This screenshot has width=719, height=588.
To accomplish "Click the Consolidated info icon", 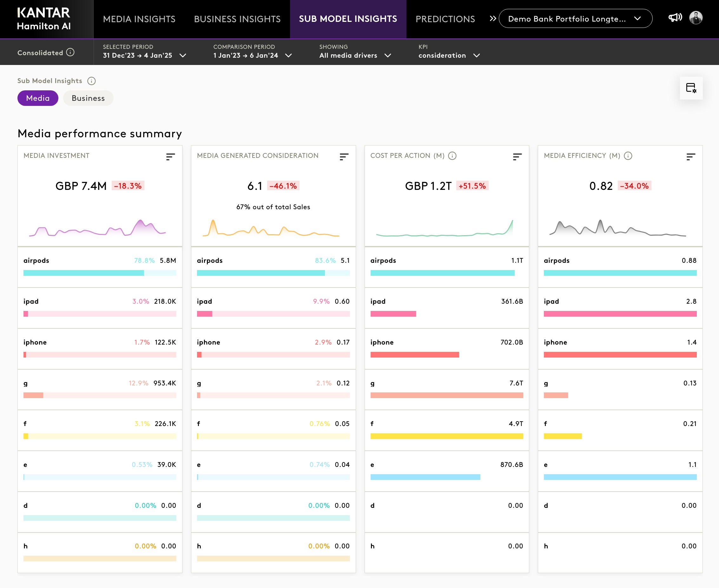I will [x=70, y=53].
